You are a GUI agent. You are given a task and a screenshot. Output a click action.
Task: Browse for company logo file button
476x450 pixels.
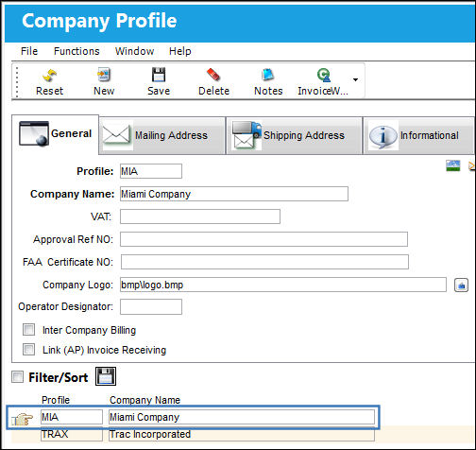461,286
